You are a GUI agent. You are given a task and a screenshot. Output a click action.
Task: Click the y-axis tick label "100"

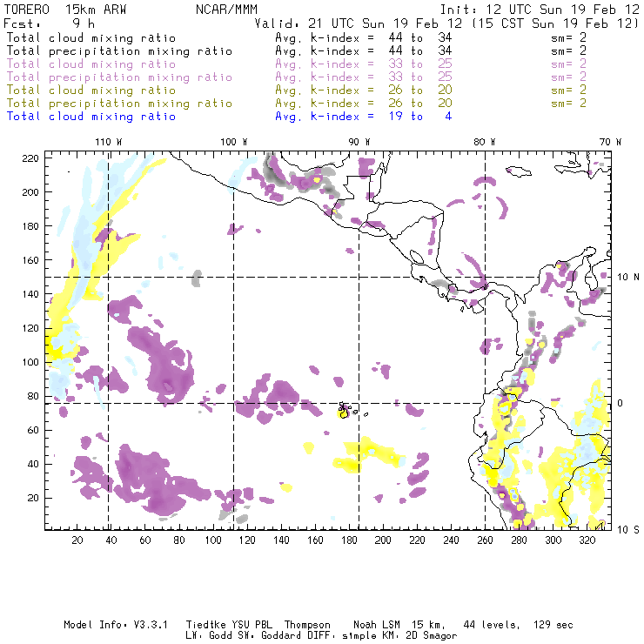point(30,362)
